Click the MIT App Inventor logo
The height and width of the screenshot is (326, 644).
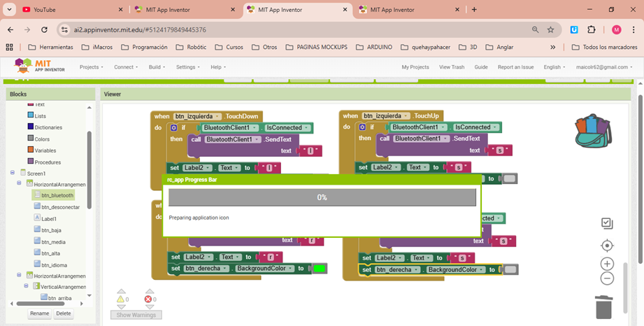(41, 66)
